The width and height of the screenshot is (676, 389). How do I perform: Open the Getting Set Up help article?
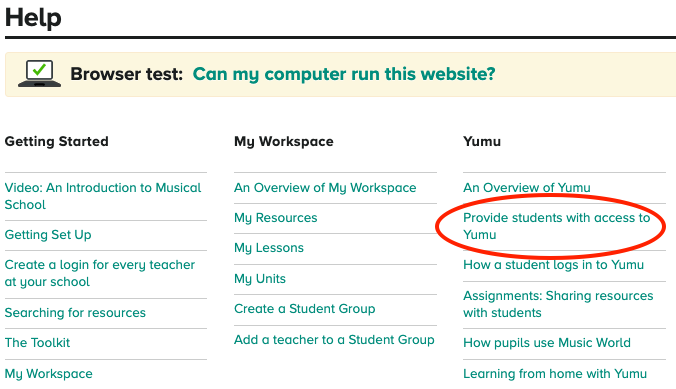coord(48,235)
